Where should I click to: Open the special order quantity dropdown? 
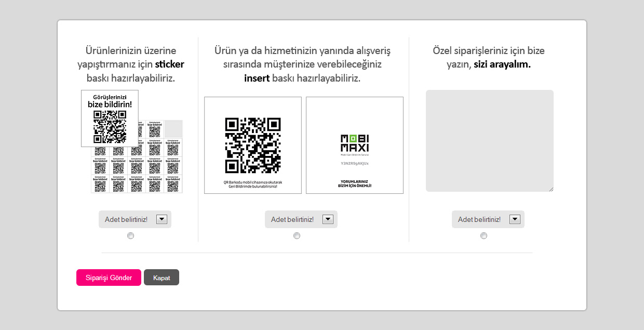pyautogui.click(x=488, y=219)
